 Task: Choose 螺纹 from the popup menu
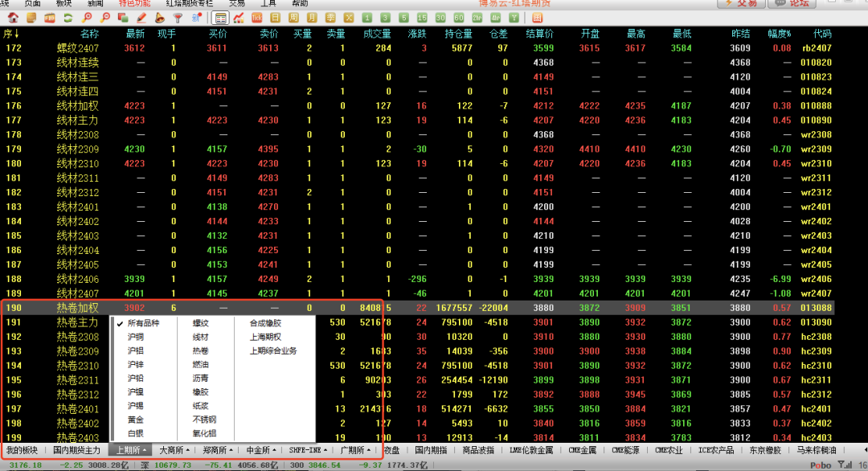click(x=200, y=323)
